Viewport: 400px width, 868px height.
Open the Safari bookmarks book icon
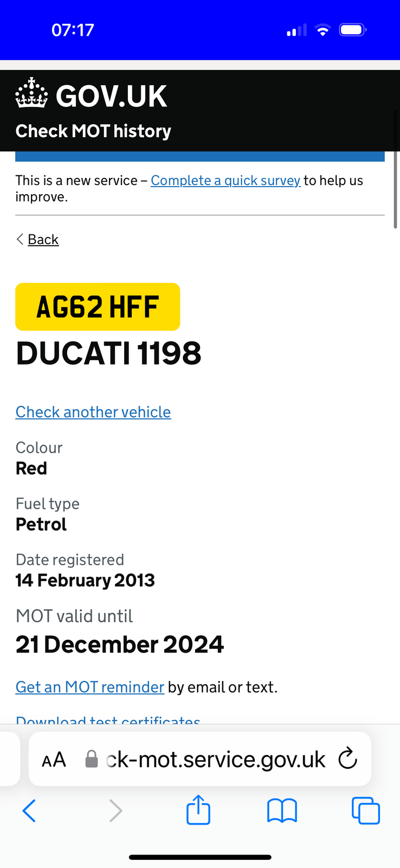(x=282, y=811)
